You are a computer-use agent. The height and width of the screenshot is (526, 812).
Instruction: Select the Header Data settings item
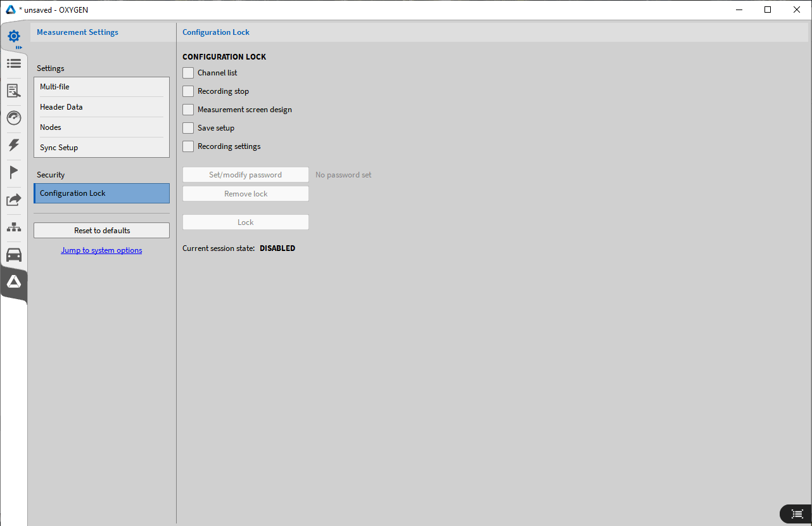[x=101, y=107]
